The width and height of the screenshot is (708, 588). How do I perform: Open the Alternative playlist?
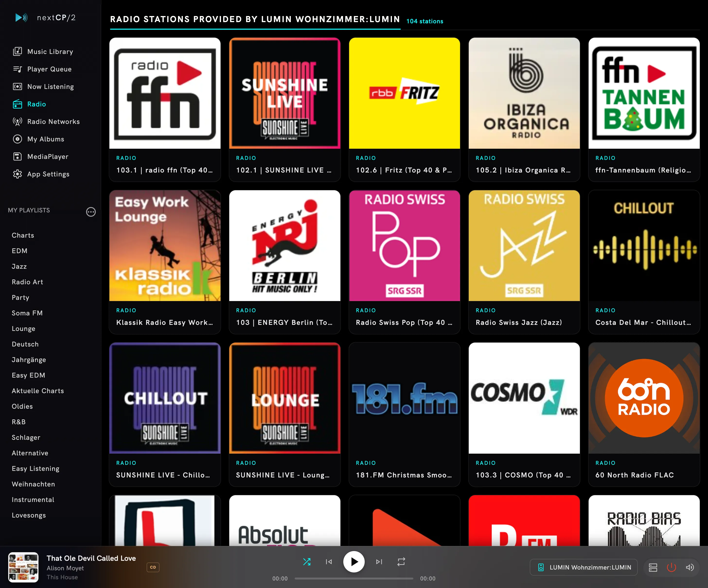30,453
